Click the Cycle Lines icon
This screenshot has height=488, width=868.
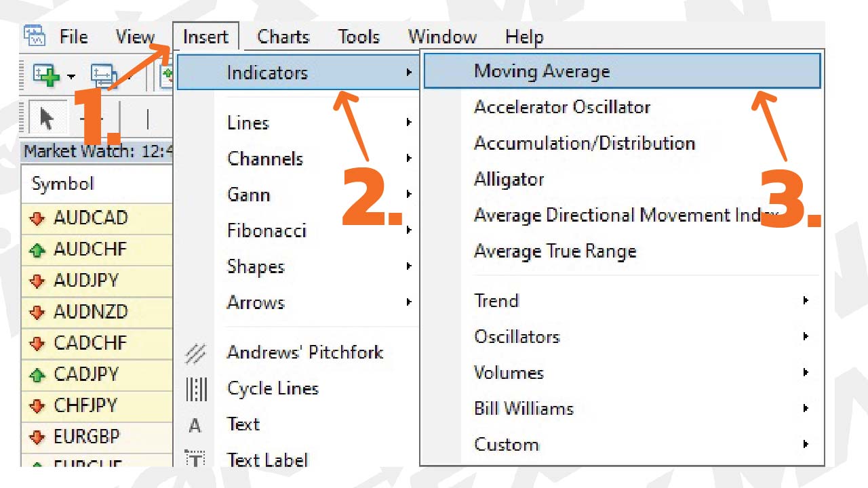(x=196, y=389)
